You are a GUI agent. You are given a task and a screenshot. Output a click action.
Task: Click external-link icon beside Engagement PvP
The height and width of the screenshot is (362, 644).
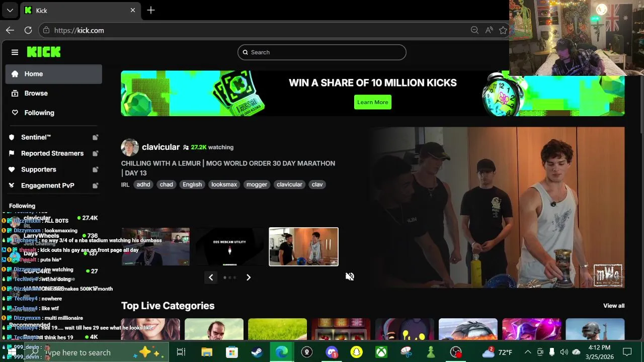click(95, 186)
